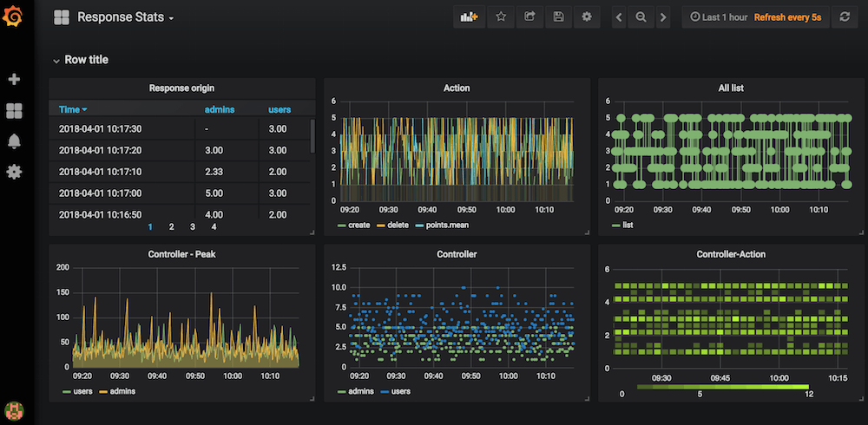The width and height of the screenshot is (868, 425).
Task: Go to page 2 of Response origin table
Action: pos(171,226)
